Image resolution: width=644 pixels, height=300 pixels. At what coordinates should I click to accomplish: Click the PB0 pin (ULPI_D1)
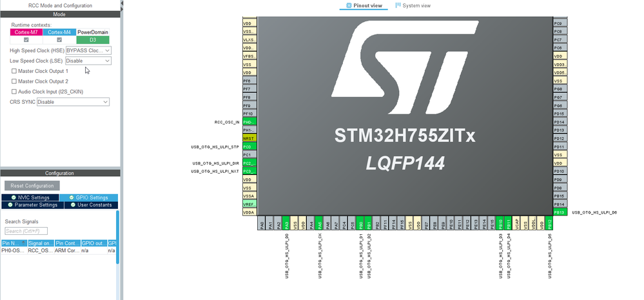tap(360, 223)
